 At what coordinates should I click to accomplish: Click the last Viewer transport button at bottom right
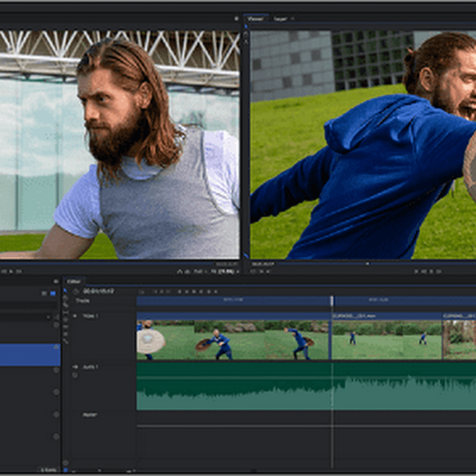[438, 272]
